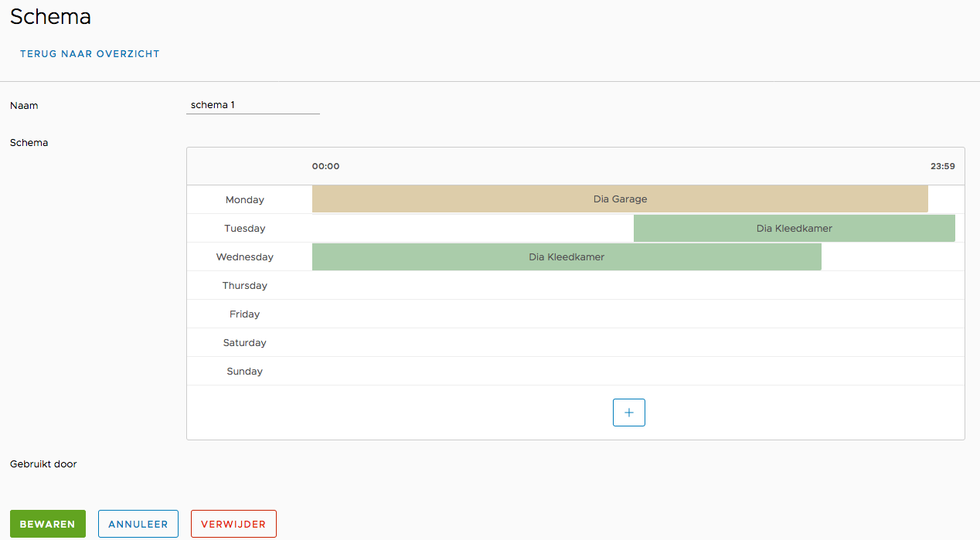980x540 pixels.
Task: Click the 23:59 end time header
Action: pos(942,166)
